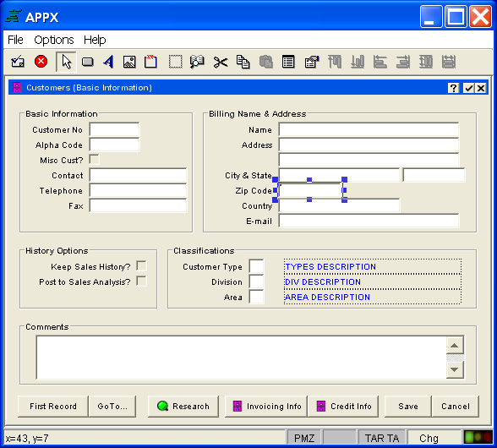This screenshot has height=448, width=497.
Task: Open the properties icon in toolbar
Action: click(312, 62)
